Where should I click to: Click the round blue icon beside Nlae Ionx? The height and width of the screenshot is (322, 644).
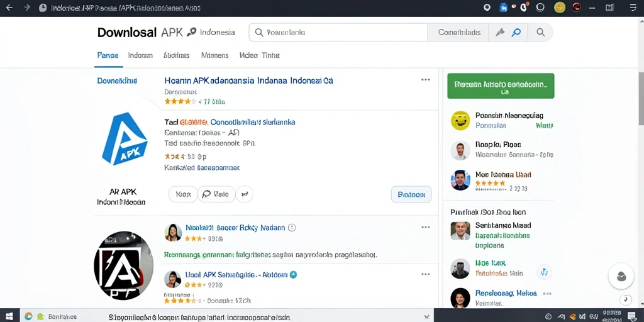544,272
